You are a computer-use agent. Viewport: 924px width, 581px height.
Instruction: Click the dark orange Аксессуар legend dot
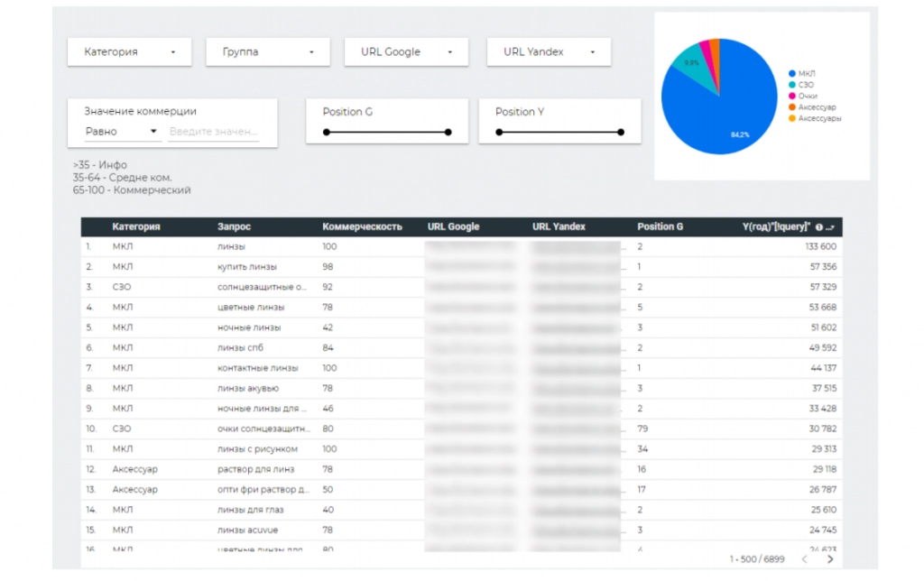pos(792,107)
